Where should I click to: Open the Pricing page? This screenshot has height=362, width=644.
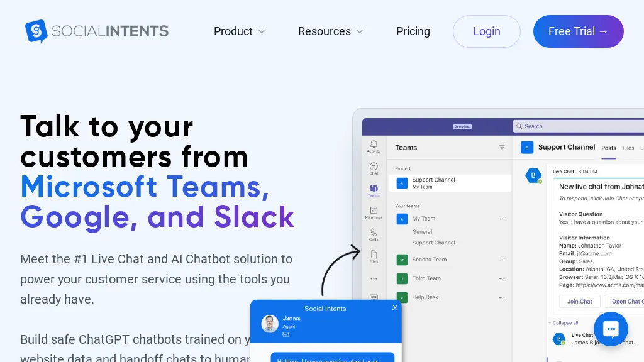pyautogui.click(x=413, y=31)
